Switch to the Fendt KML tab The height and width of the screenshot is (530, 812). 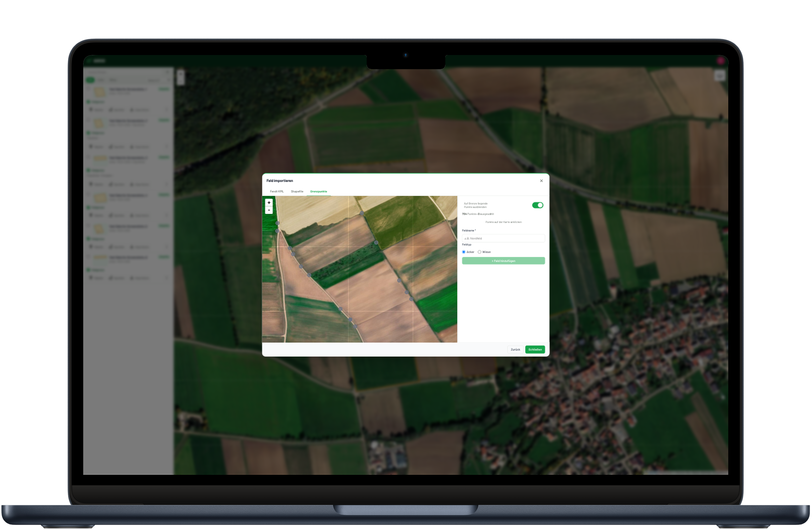click(x=277, y=191)
